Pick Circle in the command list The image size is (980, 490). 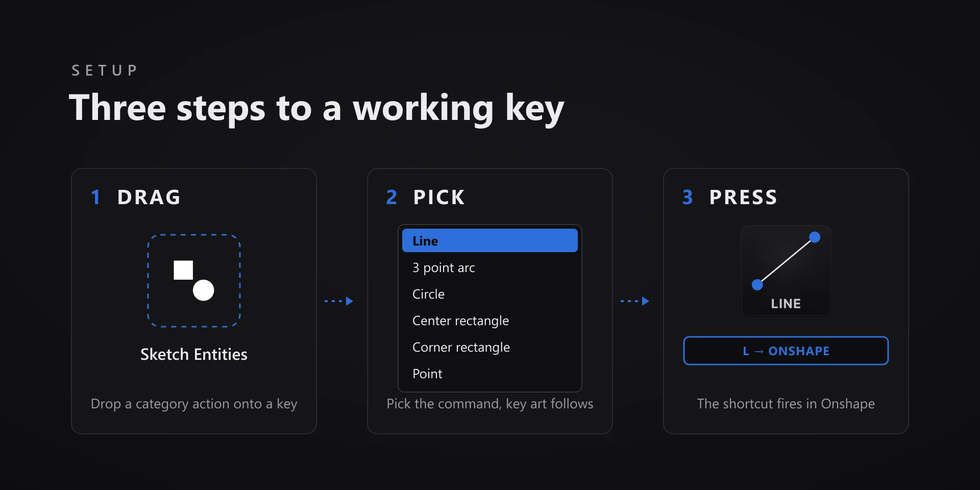pos(490,294)
